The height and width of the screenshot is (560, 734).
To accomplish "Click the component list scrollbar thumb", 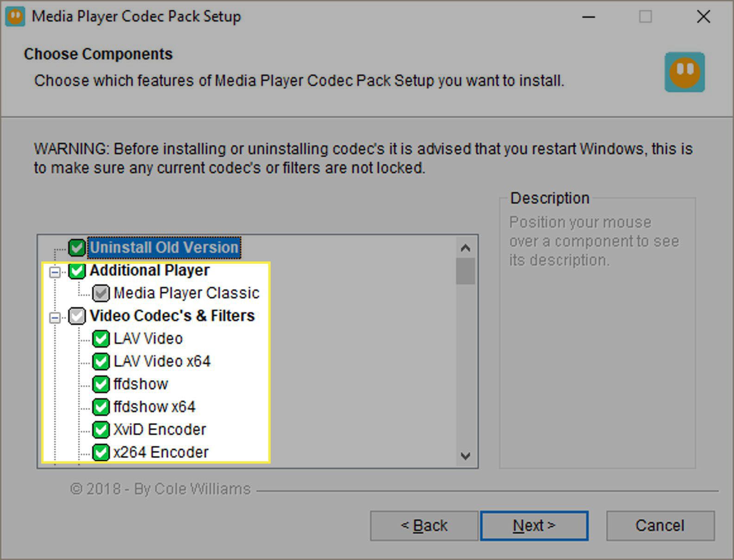I will pos(465,271).
